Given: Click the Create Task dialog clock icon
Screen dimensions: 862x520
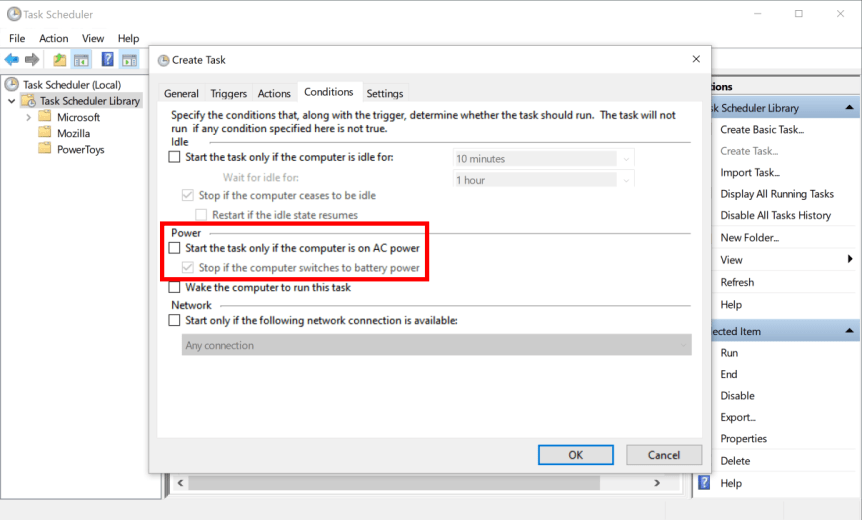Looking at the screenshot, I should (163, 60).
